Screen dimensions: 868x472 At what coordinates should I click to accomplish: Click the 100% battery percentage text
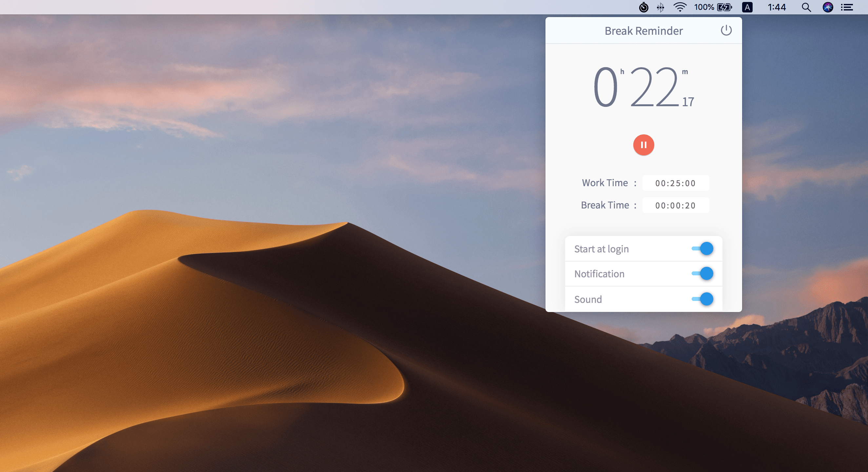coord(703,7)
